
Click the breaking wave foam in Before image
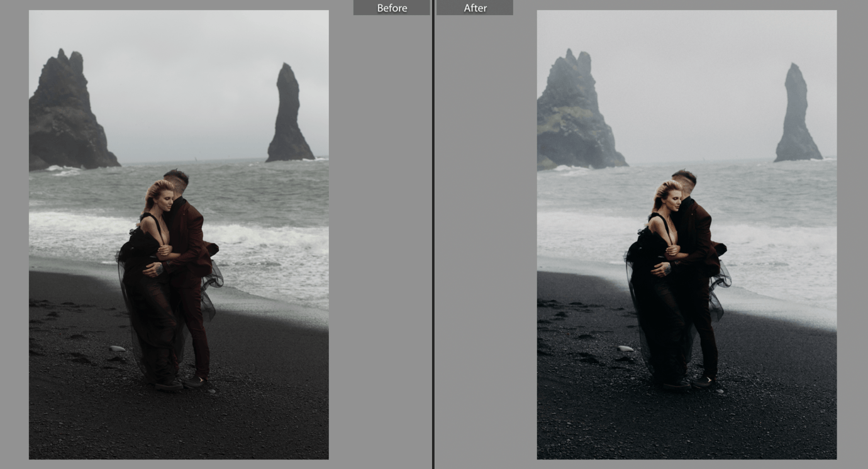click(270, 242)
